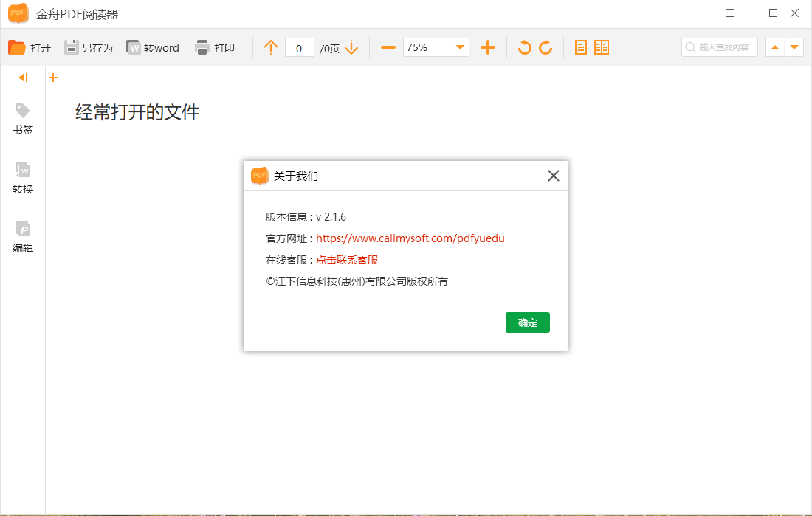Zoom in with the plus icon
Screen dimensions: 812x516
[488, 48]
